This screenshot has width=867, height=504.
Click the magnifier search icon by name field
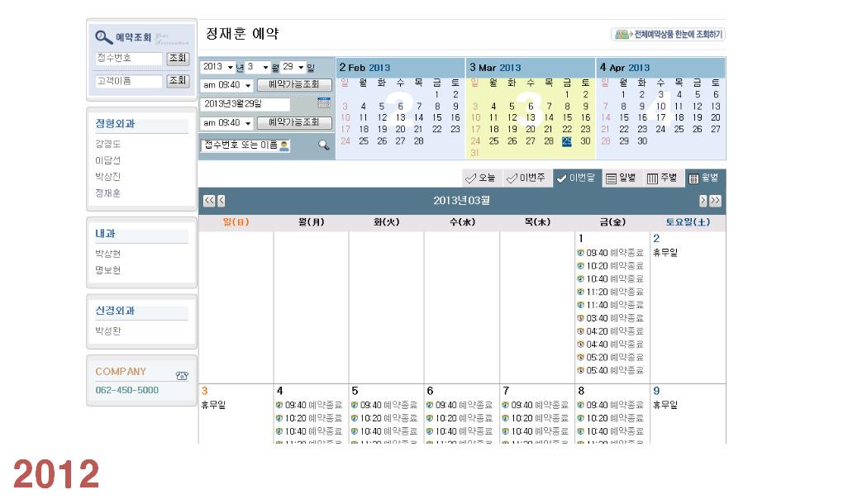pos(323,145)
